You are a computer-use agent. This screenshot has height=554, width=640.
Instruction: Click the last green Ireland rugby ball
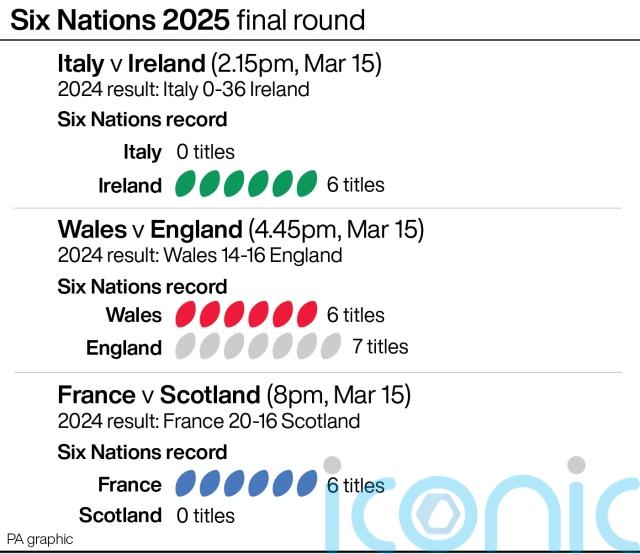pyautogui.click(x=305, y=184)
